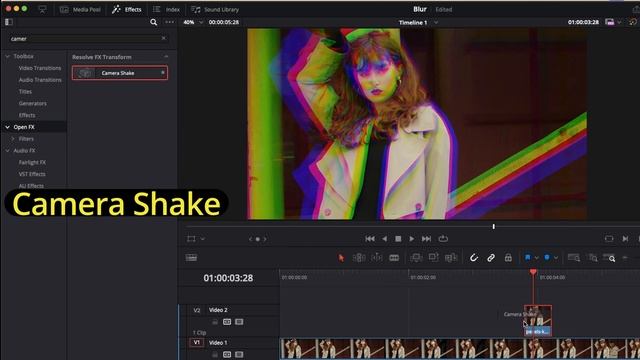Toggle Linked Selection chain icon
The width and height of the screenshot is (640, 360).
[x=491, y=258]
